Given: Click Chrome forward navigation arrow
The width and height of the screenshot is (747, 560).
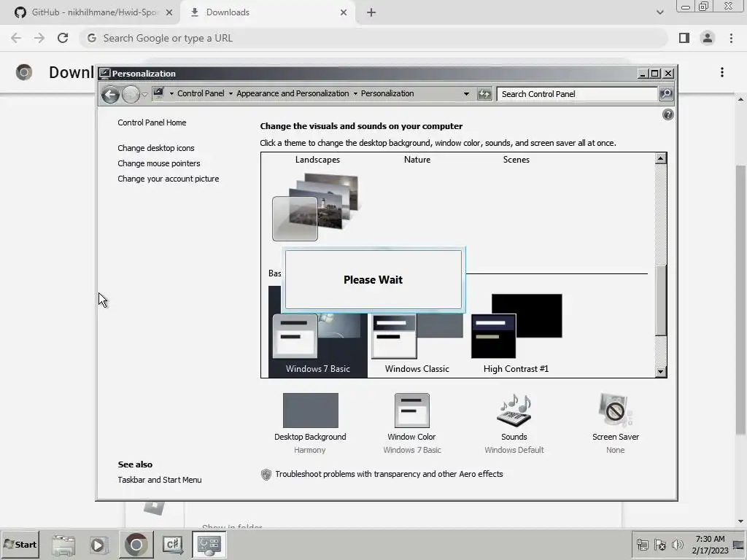Looking at the screenshot, I should (x=39, y=38).
